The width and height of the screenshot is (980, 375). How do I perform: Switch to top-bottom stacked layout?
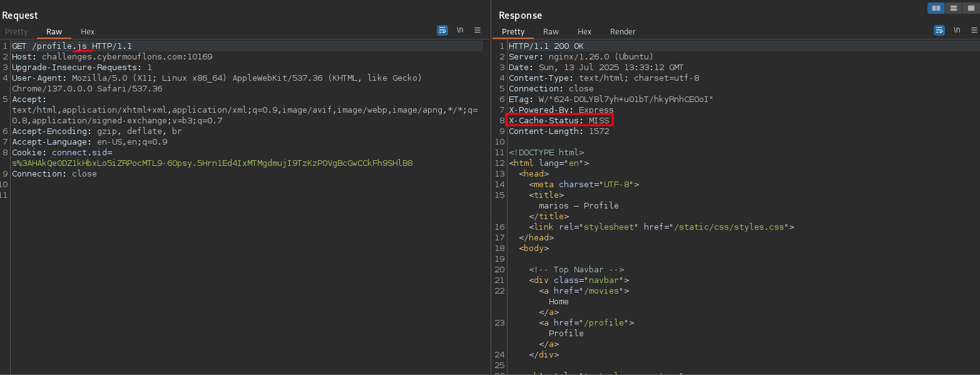pyautogui.click(x=954, y=8)
